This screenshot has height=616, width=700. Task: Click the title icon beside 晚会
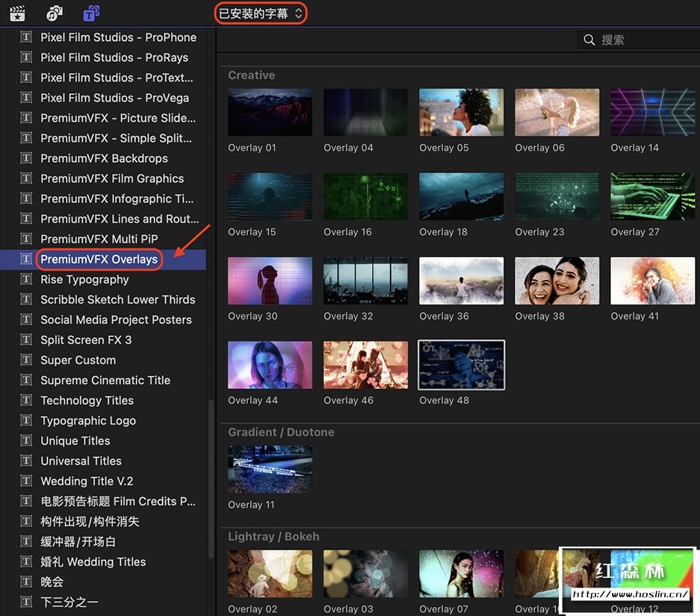pyautogui.click(x=26, y=582)
